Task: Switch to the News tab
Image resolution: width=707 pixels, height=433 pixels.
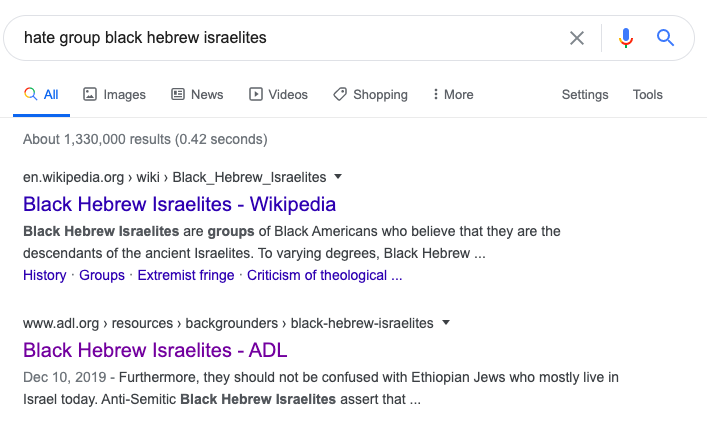Action: pos(197,95)
